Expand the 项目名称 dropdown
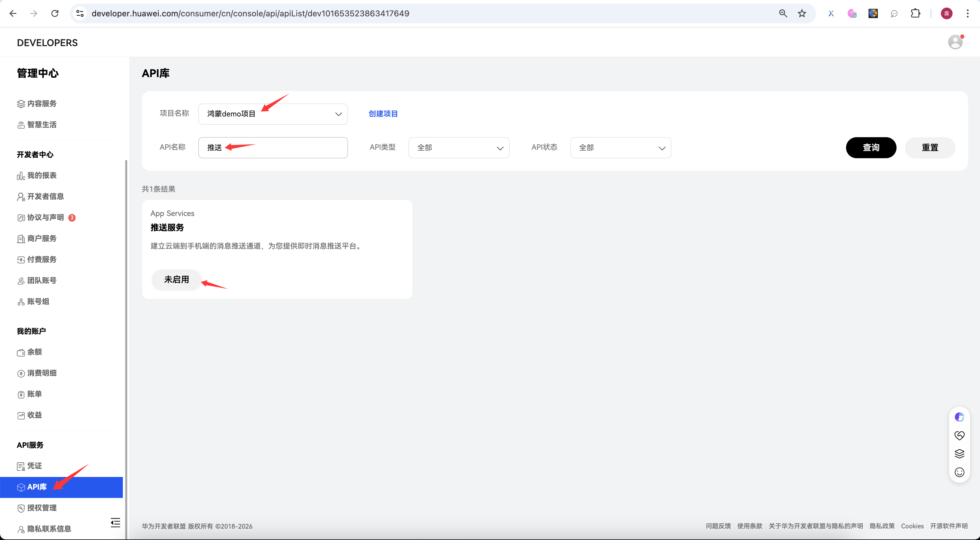This screenshot has width=980, height=540. pyautogui.click(x=273, y=114)
